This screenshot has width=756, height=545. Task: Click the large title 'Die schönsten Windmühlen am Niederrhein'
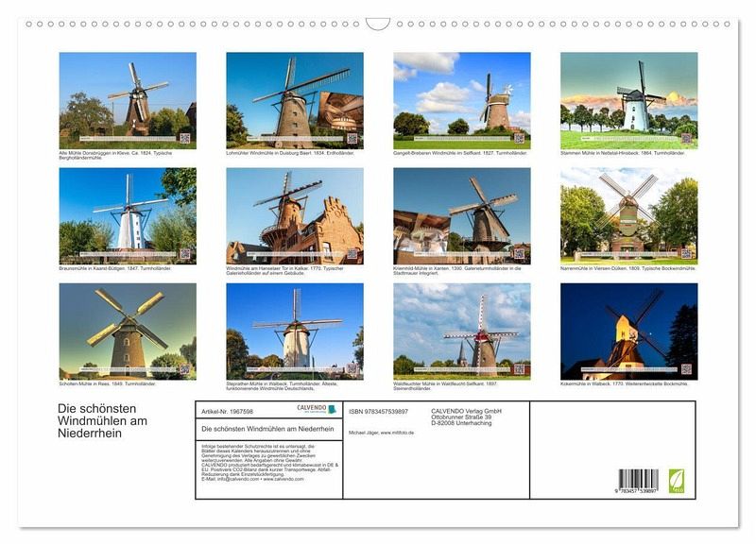click(x=103, y=420)
